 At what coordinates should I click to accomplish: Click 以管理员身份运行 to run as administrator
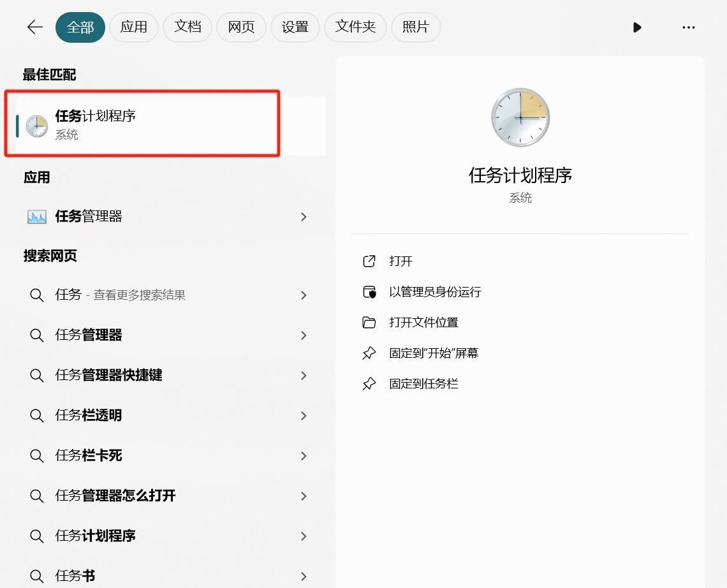click(x=434, y=291)
